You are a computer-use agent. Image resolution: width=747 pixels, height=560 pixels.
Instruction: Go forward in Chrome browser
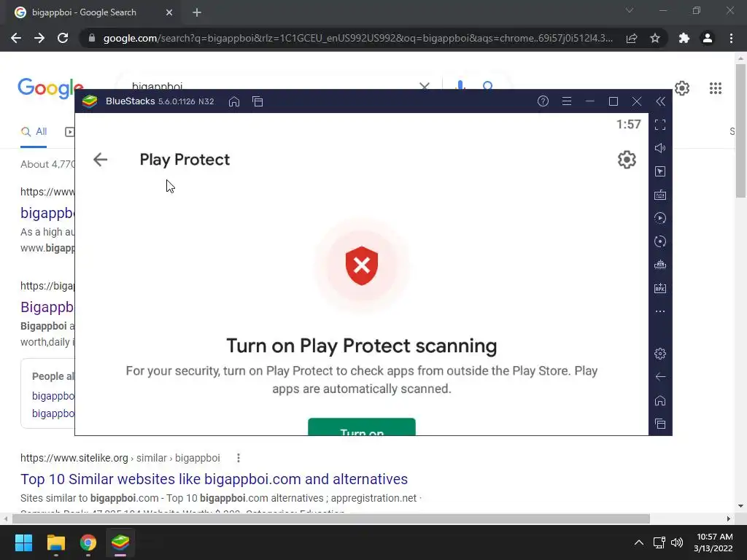point(39,38)
